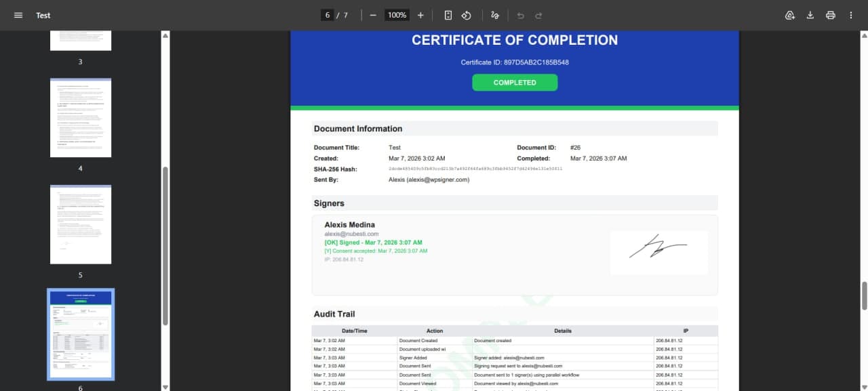This screenshot has width=868, height=391.
Task: Select the page 4 thumbnail
Action: (81, 117)
